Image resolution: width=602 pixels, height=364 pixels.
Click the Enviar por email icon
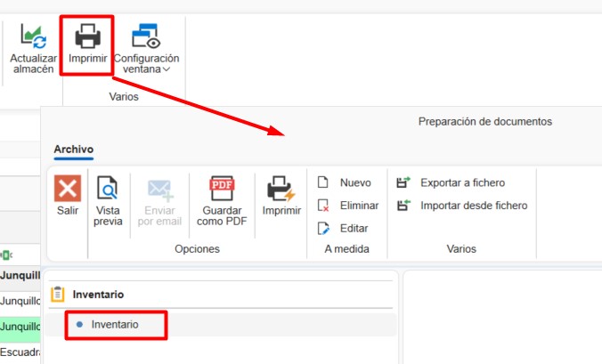(159, 190)
